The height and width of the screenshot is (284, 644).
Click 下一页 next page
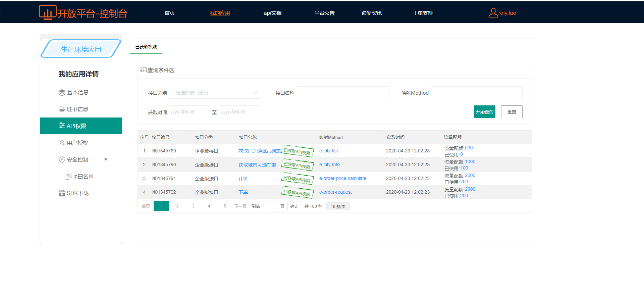coord(240,206)
